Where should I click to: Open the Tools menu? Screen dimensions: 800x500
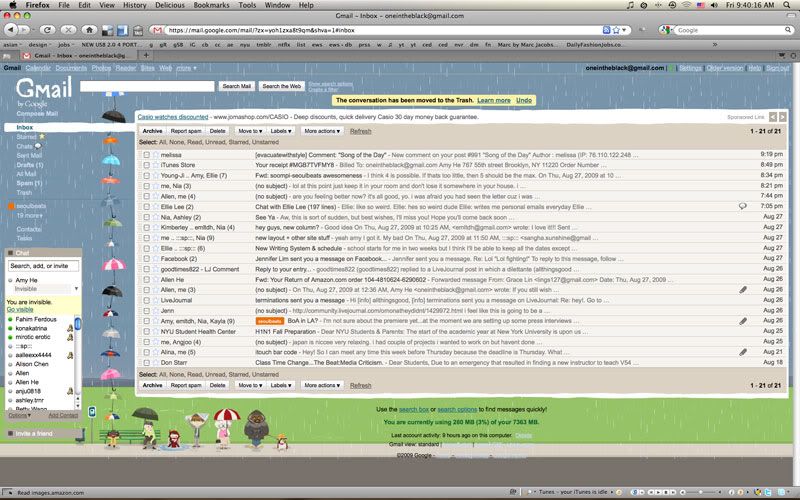247,5
